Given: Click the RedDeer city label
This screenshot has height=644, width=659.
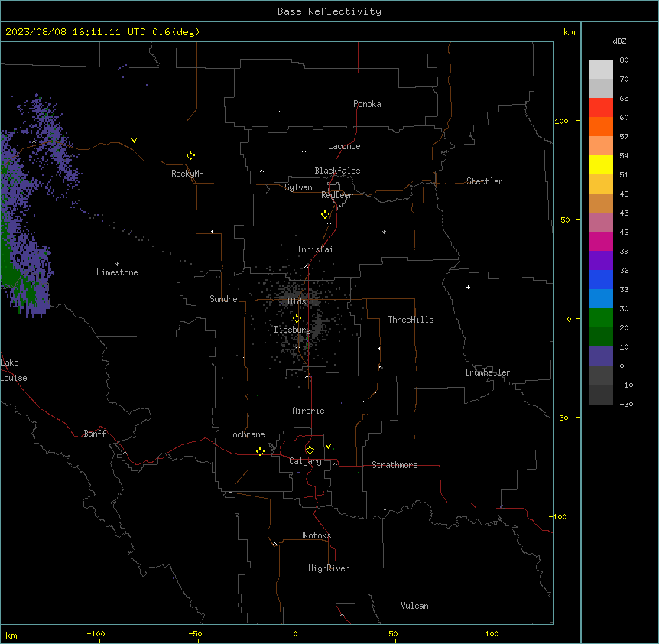Looking at the screenshot, I should (336, 195).
